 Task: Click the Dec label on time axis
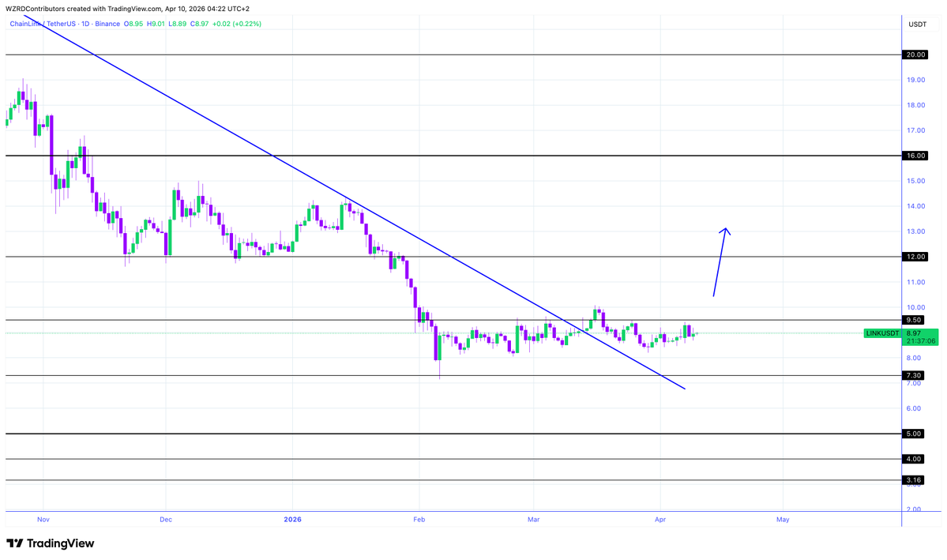[x=166, y=520]
